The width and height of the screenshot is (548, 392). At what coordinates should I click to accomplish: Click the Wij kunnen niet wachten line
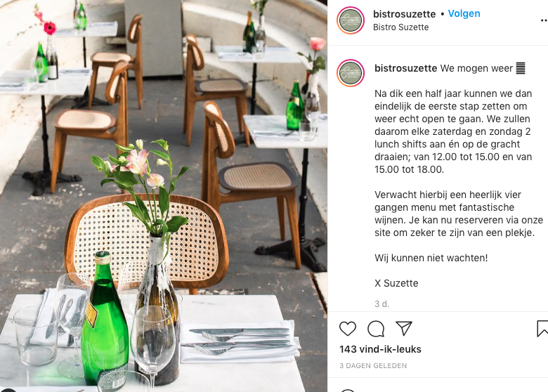pyautogui.click(x=431, y=258)
